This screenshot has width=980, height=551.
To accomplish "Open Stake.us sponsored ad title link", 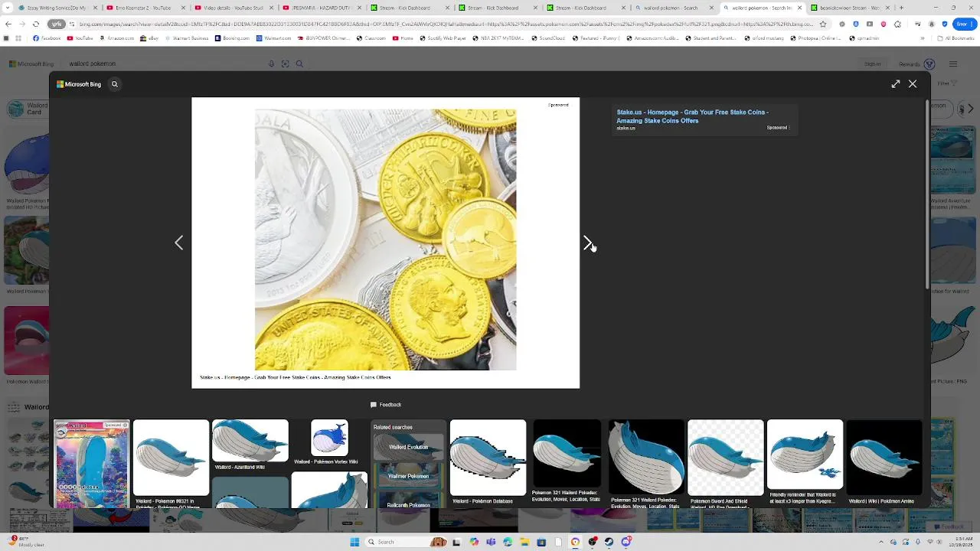I will click(x=693, y=116).
